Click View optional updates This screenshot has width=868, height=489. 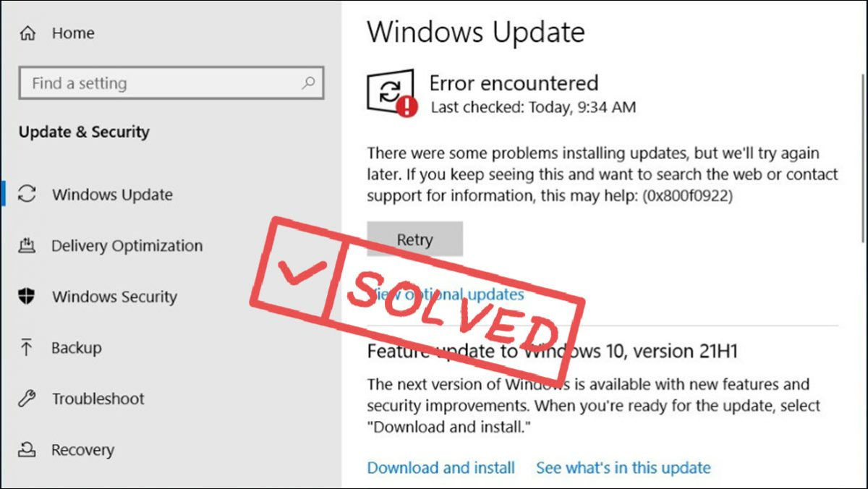click(x=445, y=294)
